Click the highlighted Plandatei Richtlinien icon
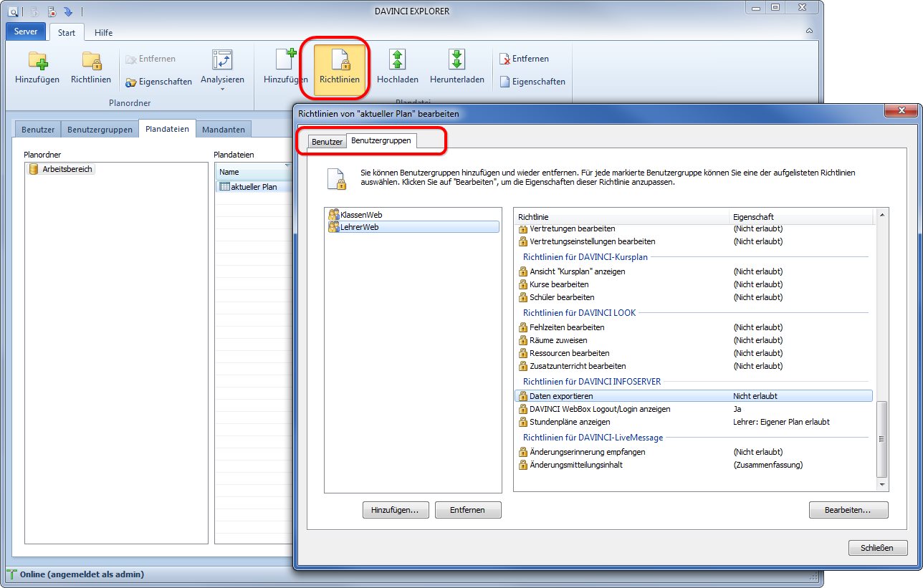 pyautogui.click(x=340, y=69)
